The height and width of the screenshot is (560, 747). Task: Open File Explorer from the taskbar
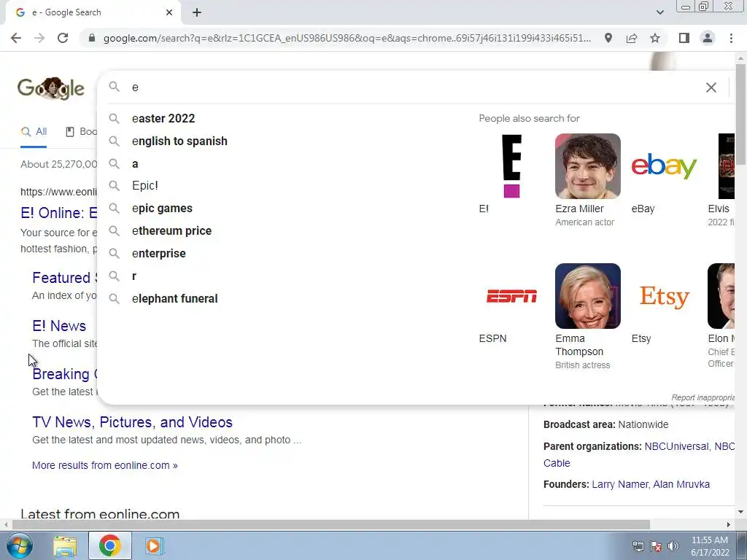[x=65, y=545]
